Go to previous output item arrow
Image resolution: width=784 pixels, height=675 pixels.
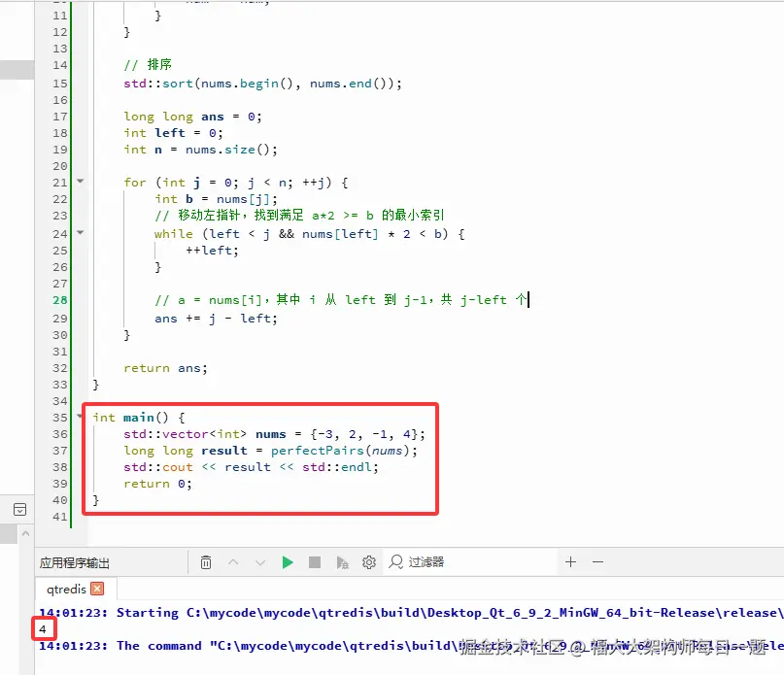tap(233, 562)
